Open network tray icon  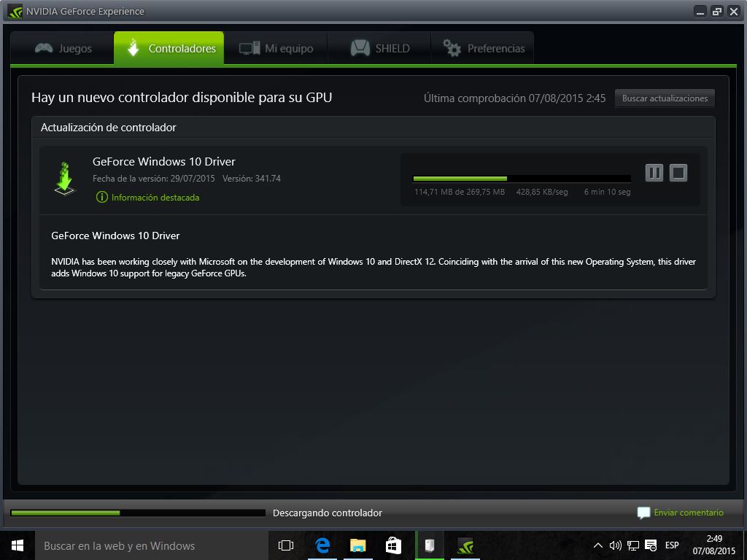tap(633, 545)
